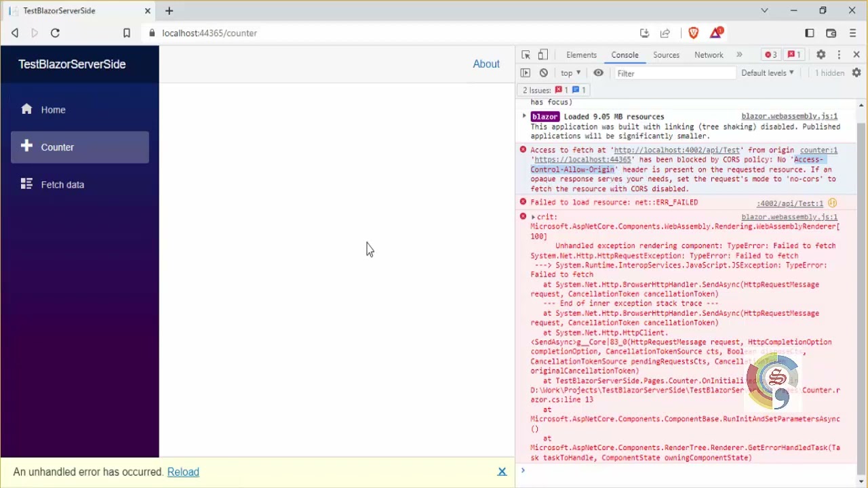Open http://localhost:4002/api/Test link in CORS error
The width and height of the screenshot is (868, 488).
coord(678,150)
